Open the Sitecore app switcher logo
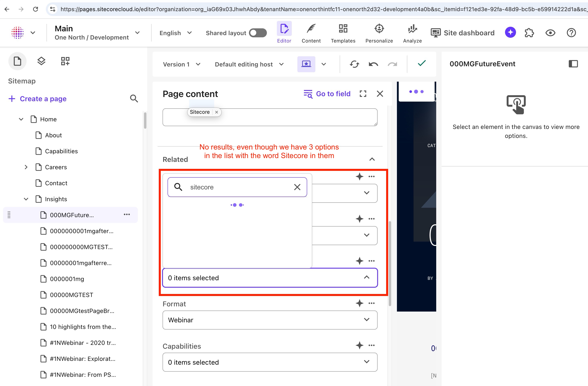The width and height of the screenshot is (588, 386). point(18,33)
